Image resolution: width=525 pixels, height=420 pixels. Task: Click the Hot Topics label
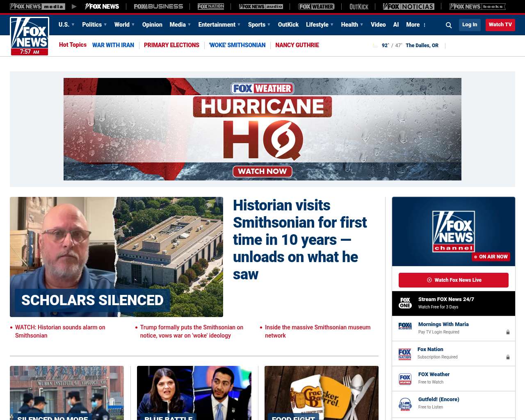coord(73,45)
